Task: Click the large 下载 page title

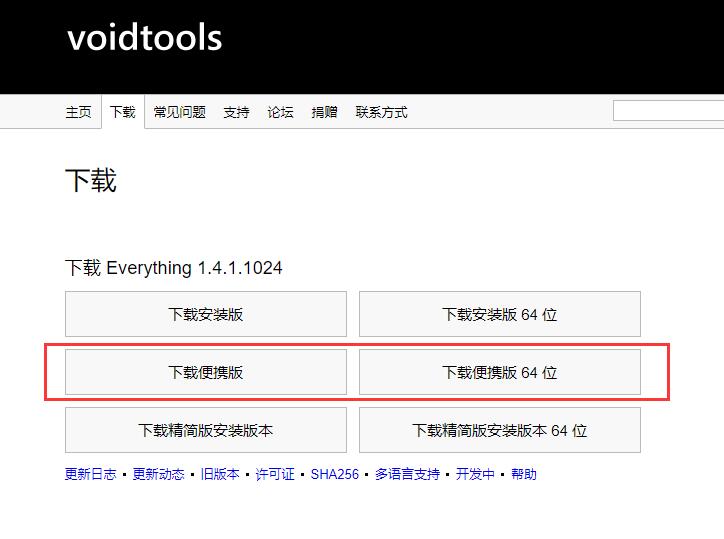Action: click(91, 180)
